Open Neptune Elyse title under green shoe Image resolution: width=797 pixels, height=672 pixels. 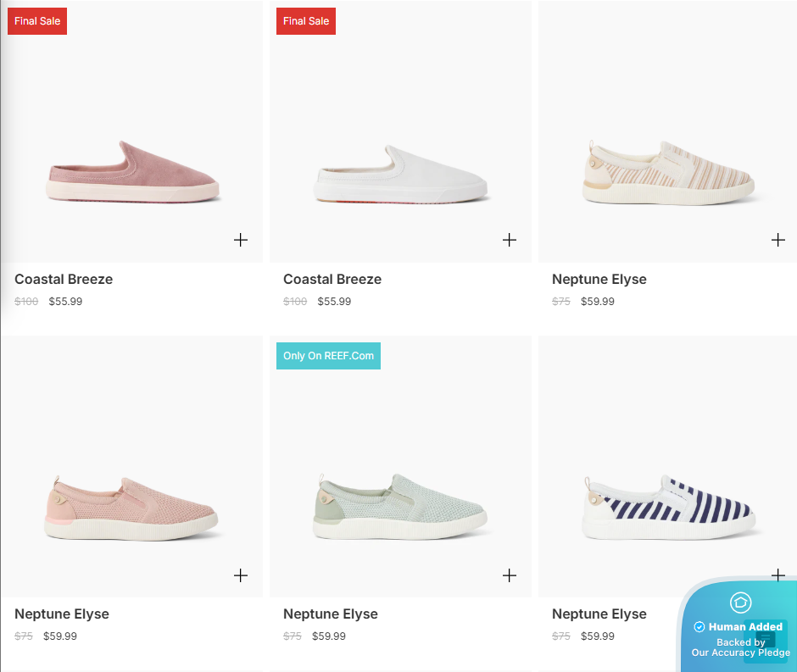coord(331,614)
